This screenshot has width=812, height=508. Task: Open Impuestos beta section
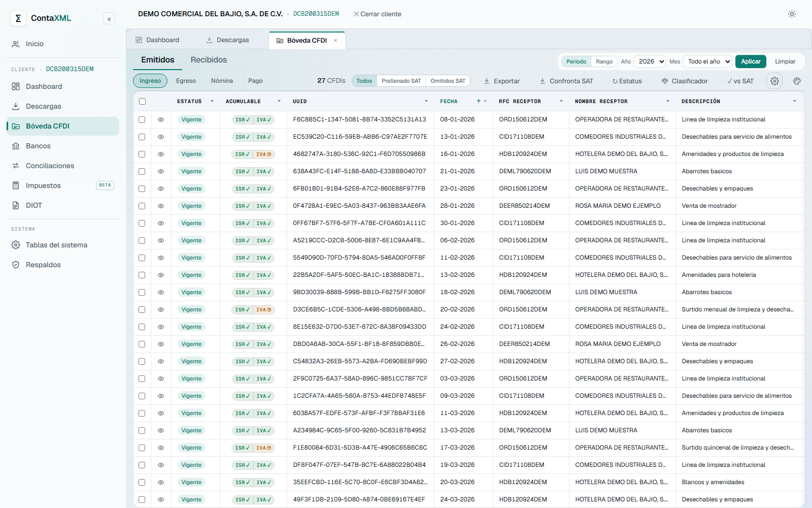(x=63, y=186)
